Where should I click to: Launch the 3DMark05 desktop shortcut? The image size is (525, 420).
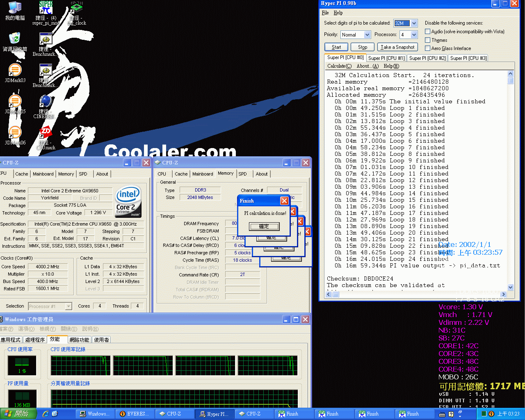click(15, 104)
